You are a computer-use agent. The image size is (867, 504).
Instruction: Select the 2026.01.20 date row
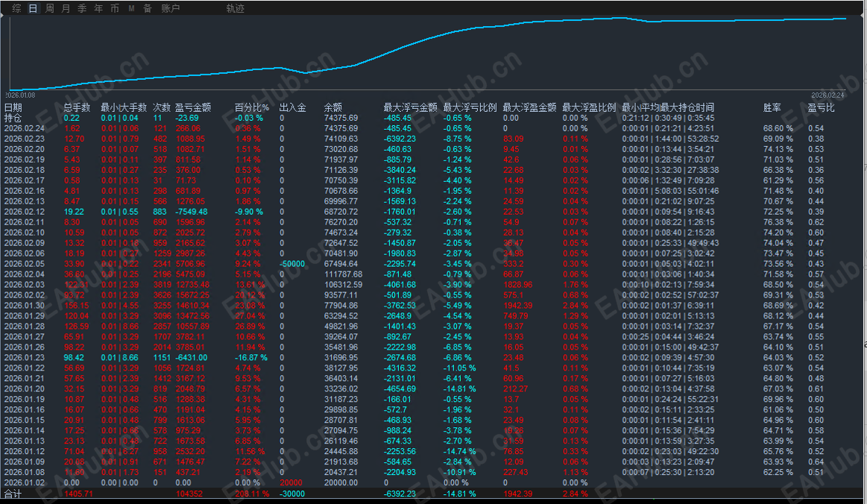(25, 389)
